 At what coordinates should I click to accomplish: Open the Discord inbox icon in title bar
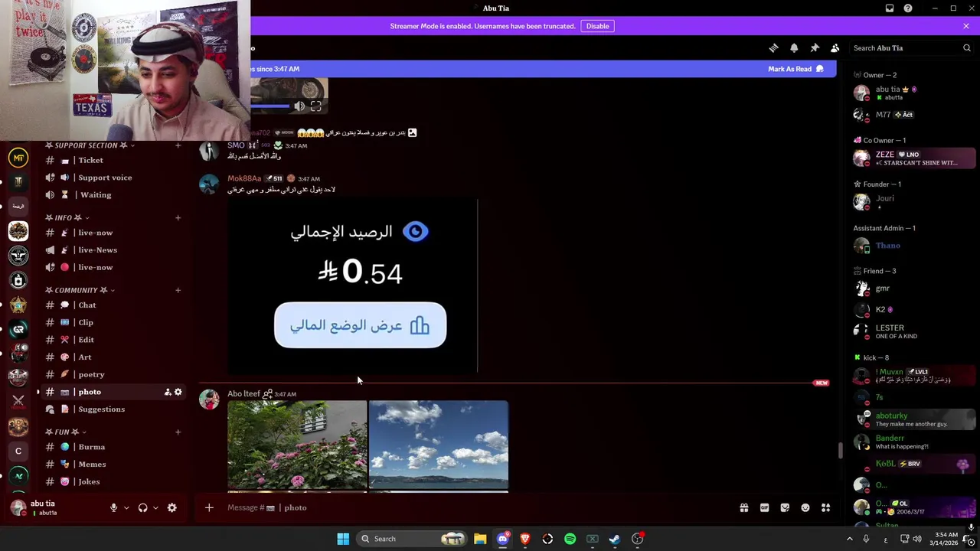[x=890, y=8]
